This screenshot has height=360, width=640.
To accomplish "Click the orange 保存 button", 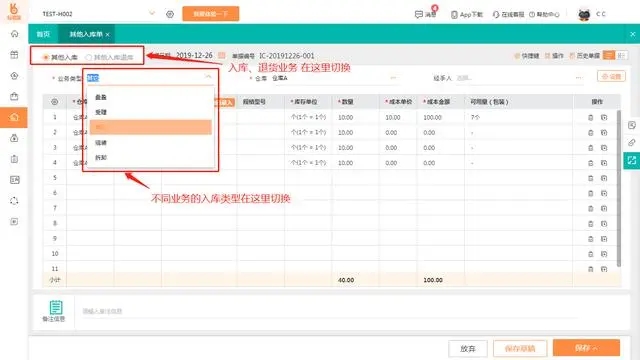I will point(586,348).
